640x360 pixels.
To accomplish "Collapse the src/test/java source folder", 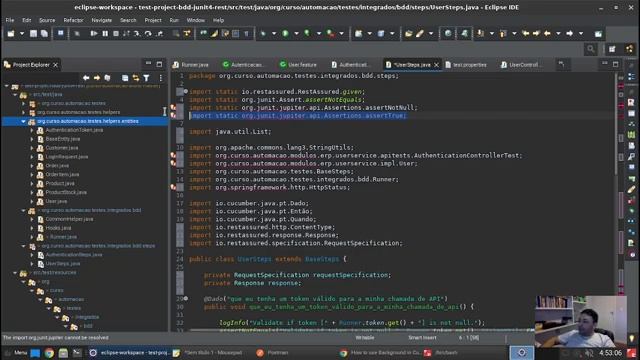I will coord(15,94).
